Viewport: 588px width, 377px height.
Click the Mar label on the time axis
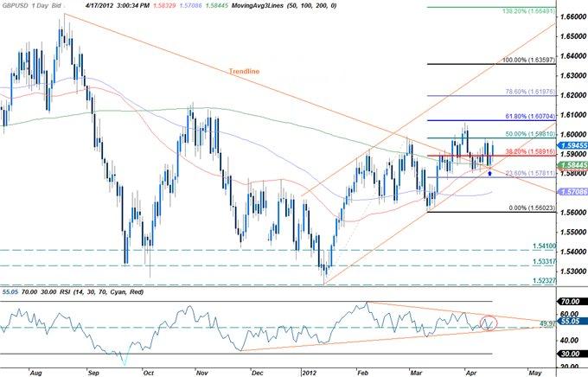[x=416, y=373]
